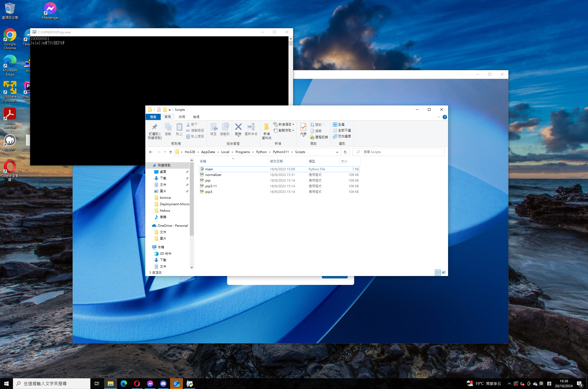This screenshot has width=588, height=389.
Task: Select OneDrive - Personal in navigation pane
Action: pos(172,226)
